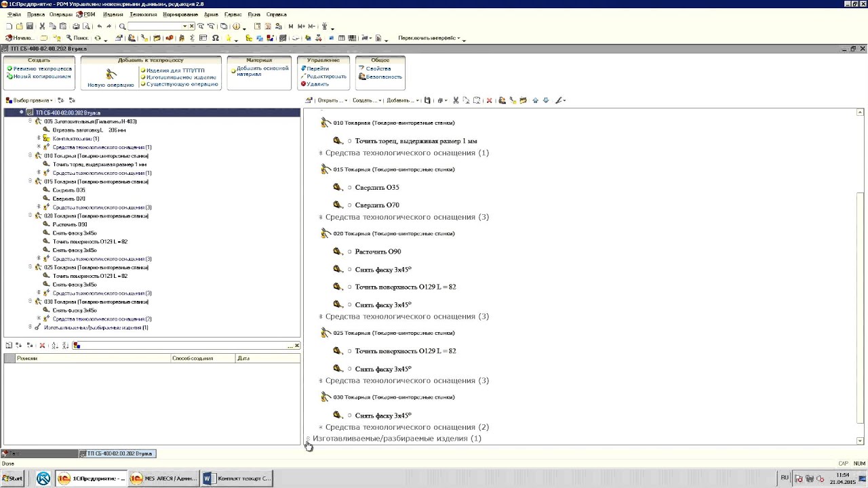Expand Средства технологического оснащения (2) in right panel

point(321,428)
